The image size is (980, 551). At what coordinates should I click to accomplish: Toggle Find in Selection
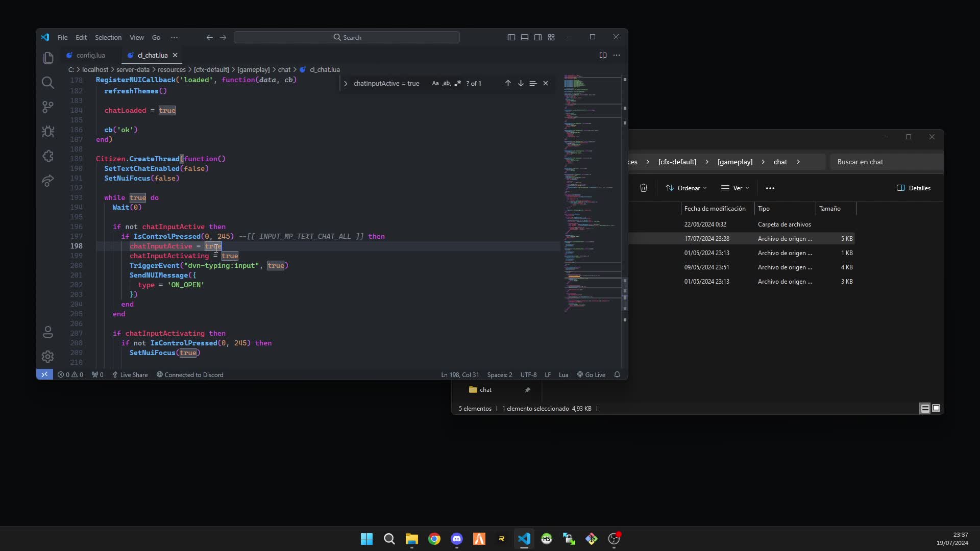(533, 83)
